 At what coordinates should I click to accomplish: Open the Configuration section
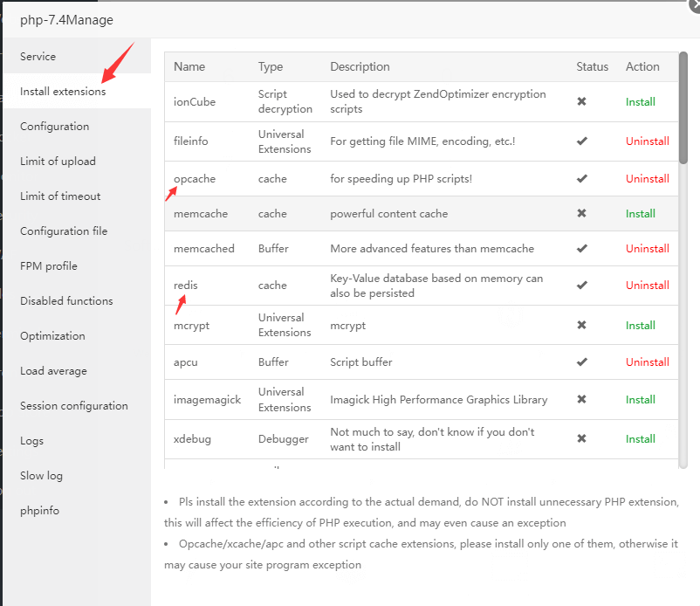(54, 127)
